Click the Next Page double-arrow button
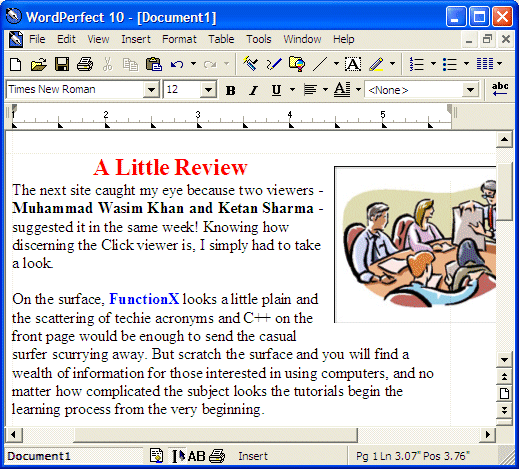 point(504,410)
